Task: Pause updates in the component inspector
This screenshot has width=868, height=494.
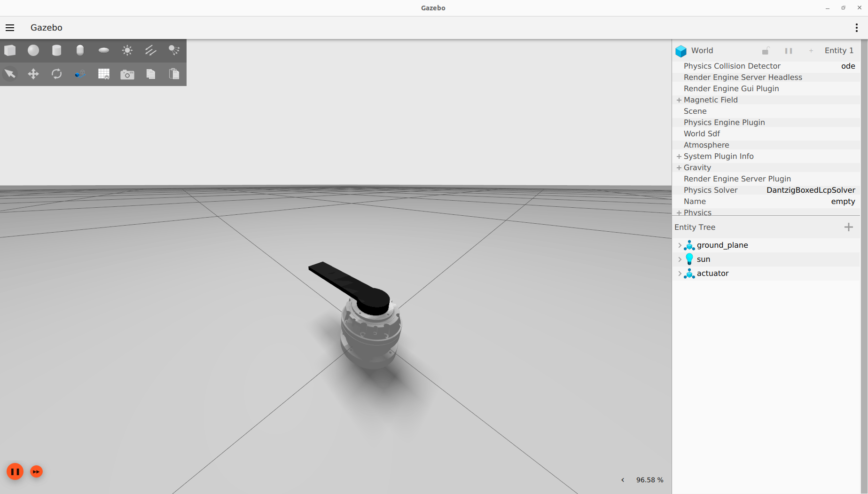Action: tap(789, 50)
